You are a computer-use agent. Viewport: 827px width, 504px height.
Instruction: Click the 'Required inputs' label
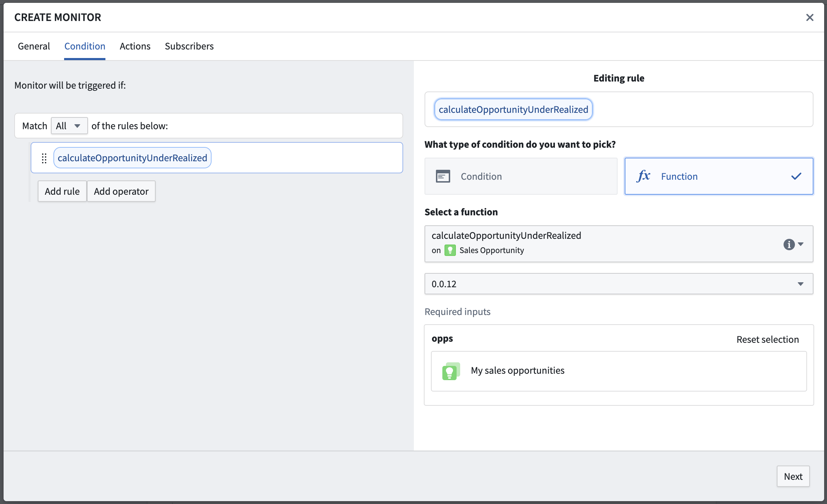click(457, 311)
